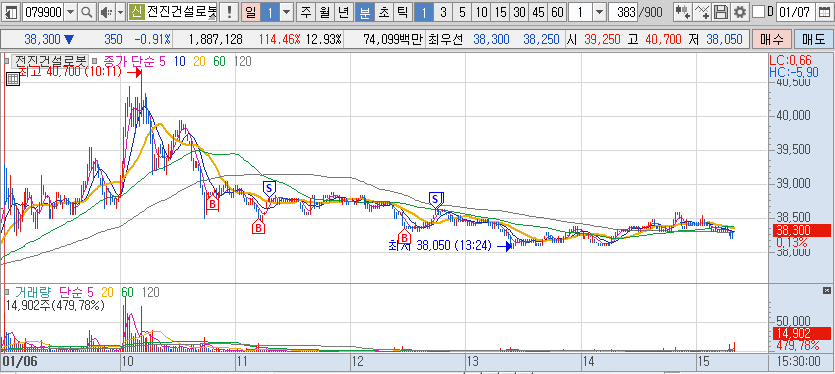Click the first blue S sell marker

click(269, 188)
